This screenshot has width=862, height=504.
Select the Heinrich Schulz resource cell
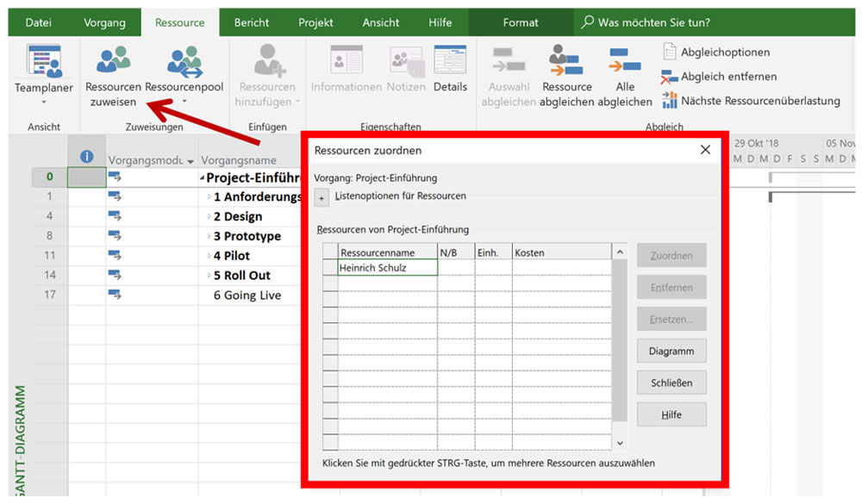387,269
